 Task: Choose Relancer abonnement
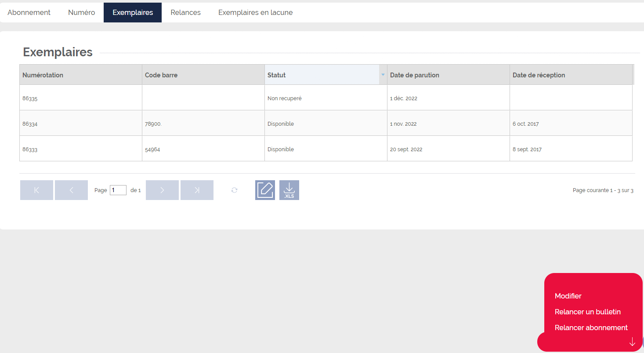[591, 328]
